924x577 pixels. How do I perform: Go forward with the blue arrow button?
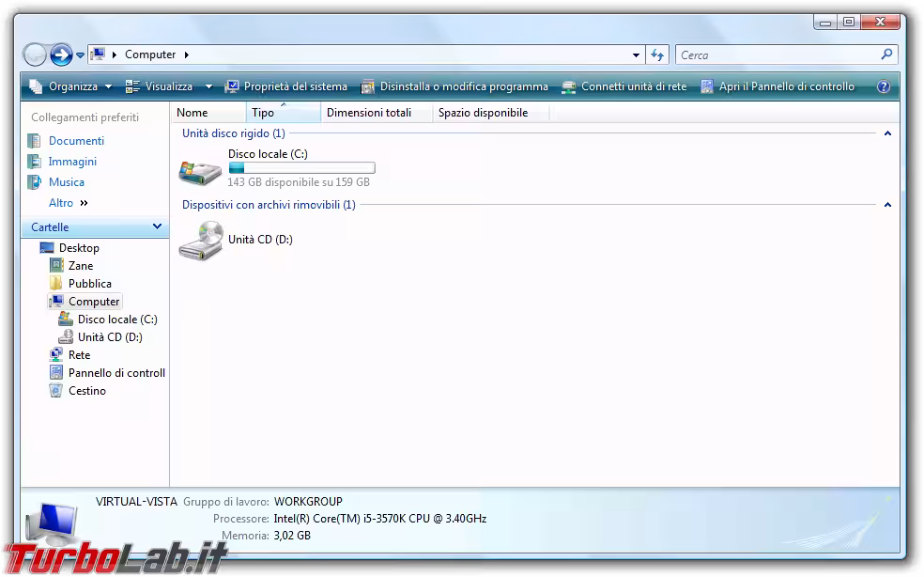tap(61, 55)
